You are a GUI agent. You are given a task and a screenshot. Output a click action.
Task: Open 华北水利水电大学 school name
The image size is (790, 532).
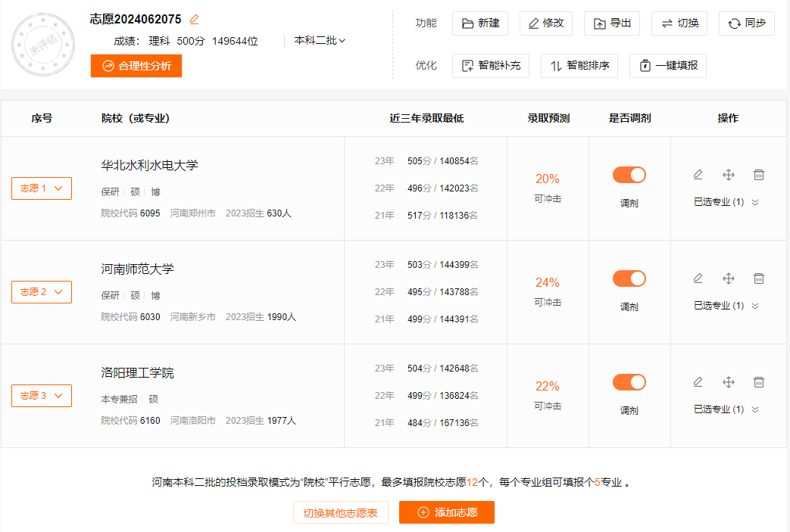click(150, 165)
